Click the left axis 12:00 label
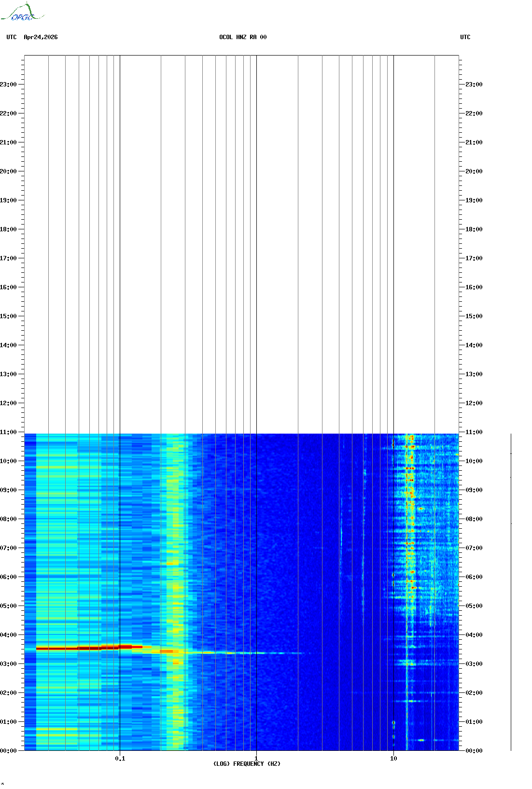The width and height of the screenshot is (532, 789). (8, 403)
